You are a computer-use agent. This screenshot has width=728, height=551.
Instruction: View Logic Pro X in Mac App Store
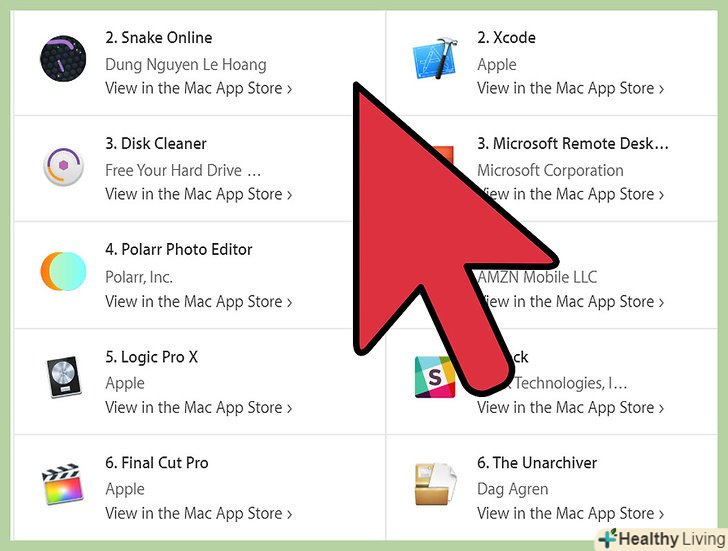click(x=199, y=408)
